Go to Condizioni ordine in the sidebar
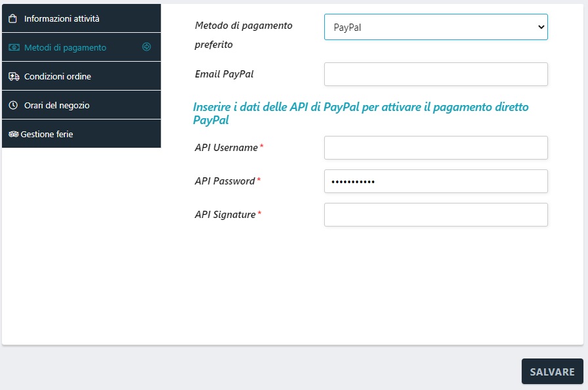 58,77
